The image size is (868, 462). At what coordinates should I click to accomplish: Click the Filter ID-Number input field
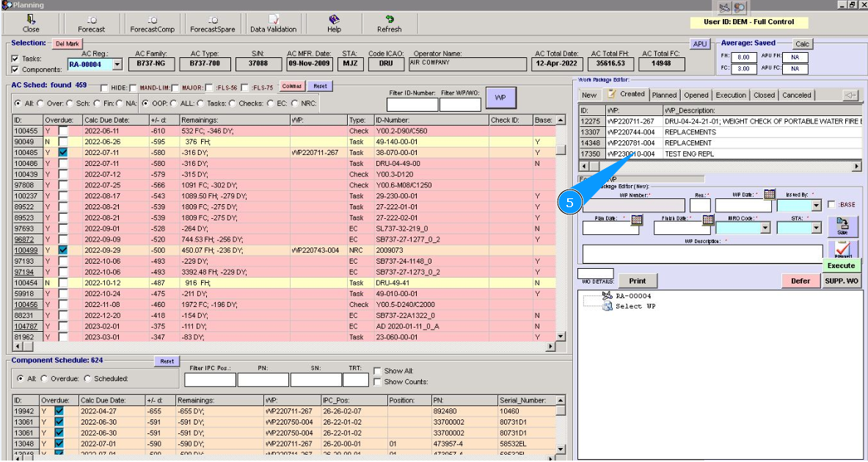pyautogui.click(x=412, y=105)
